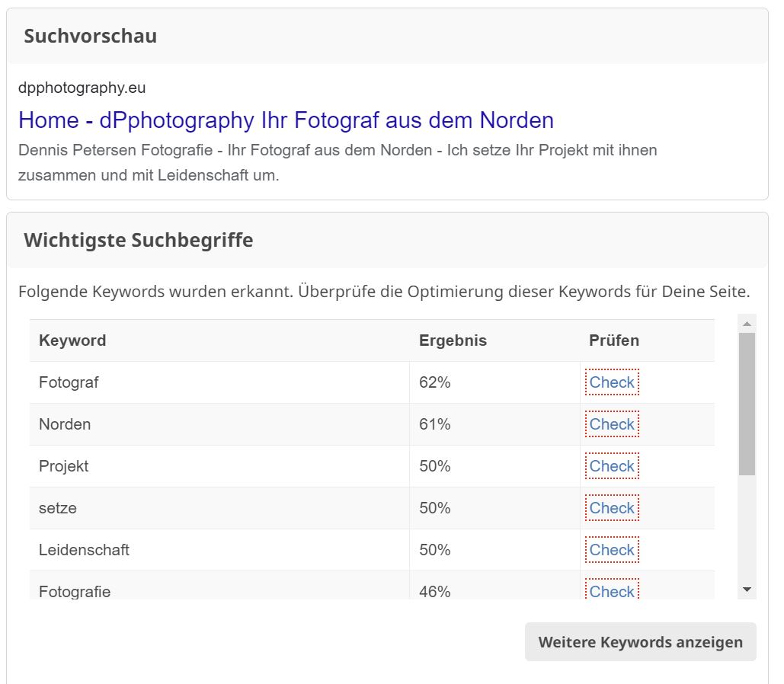The image size is (784, 684).
Task: Click the Ergebnis column header
Action: 453,340
